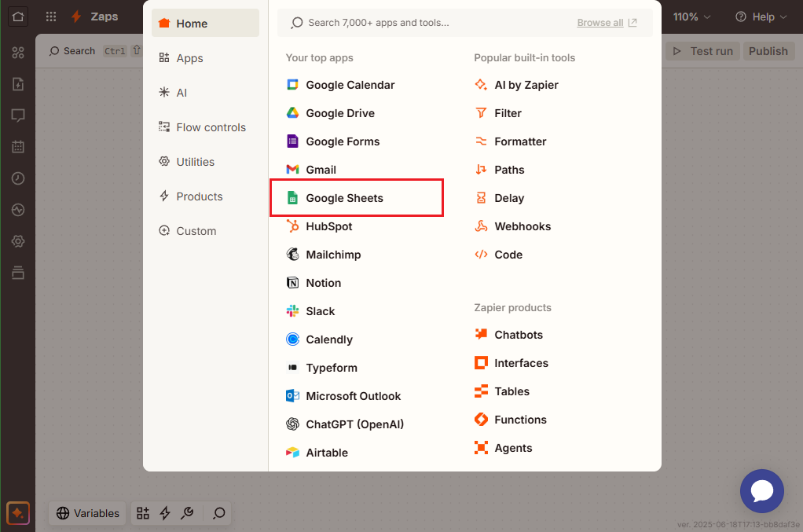This screenshot has width=803, height=532.
Task: Open the Zap file icon in sidebar
Action: point(18,84)
